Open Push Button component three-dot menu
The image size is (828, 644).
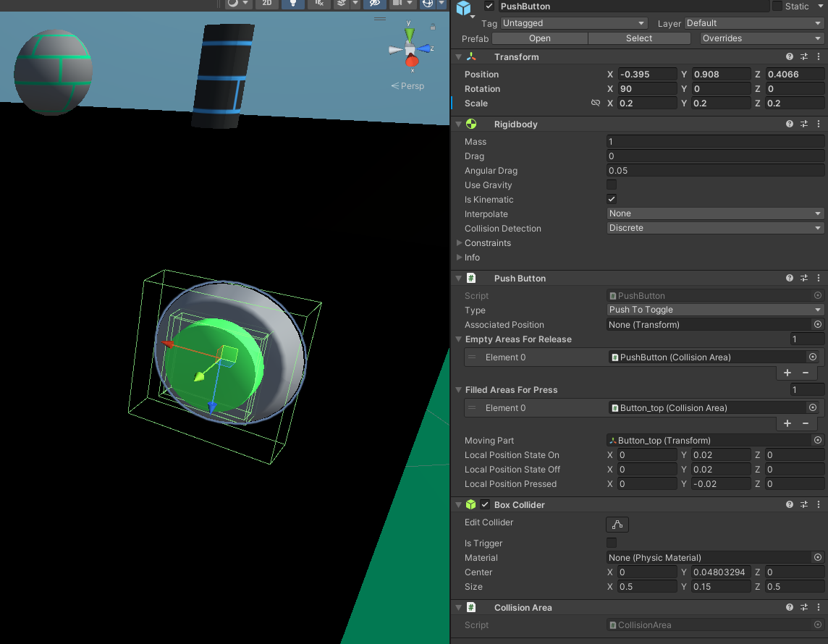[819, 278]
